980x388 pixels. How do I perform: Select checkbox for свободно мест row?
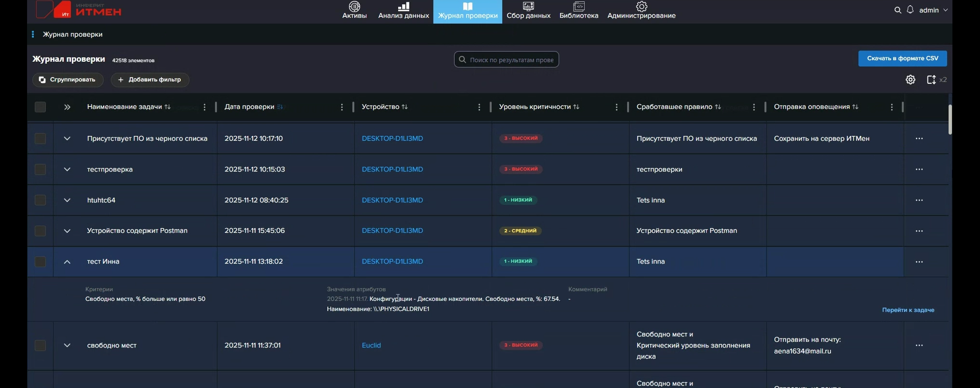[x=40, y=346]
